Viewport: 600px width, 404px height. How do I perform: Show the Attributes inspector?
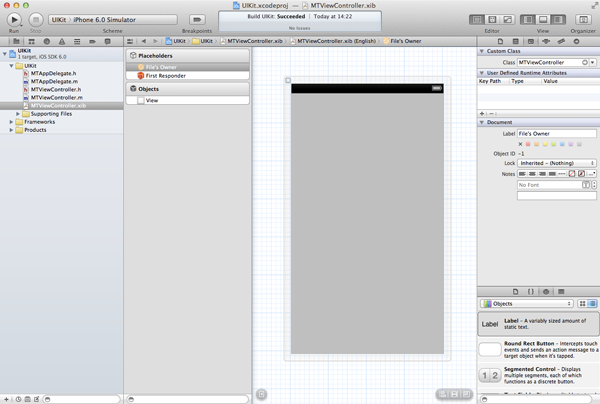(546, 41)
